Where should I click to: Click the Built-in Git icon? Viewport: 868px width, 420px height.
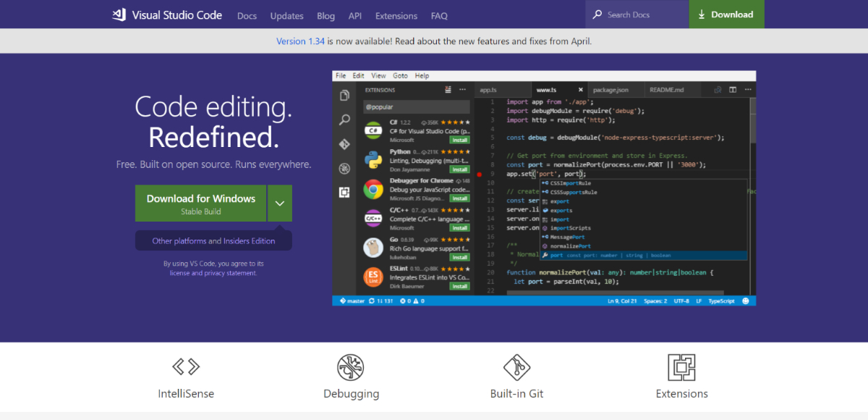coord(516,367)
